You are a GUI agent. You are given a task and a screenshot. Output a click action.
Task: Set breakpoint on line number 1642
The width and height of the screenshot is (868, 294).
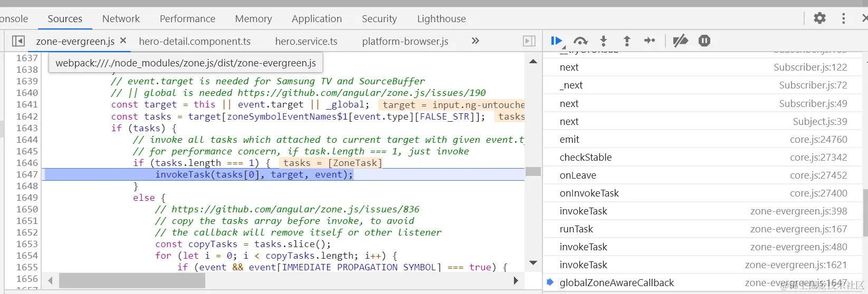point(27,116)
